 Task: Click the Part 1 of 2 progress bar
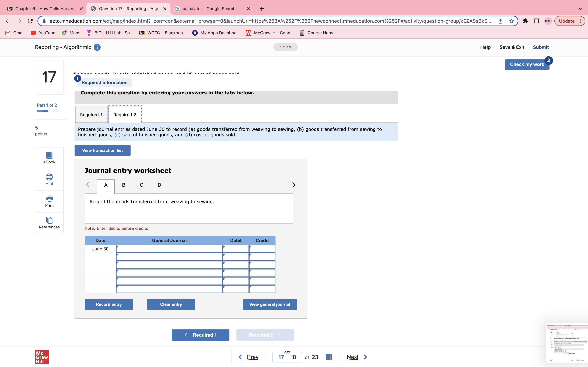(48, 111)
